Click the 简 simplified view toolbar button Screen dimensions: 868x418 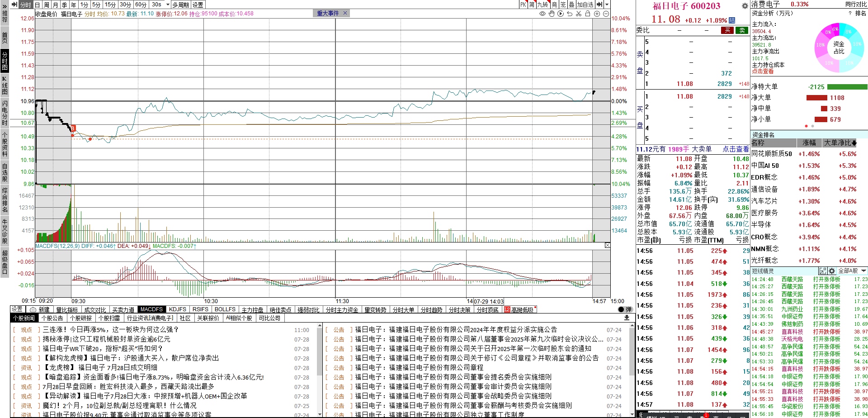pyautogui.click(x=532, y=5)
